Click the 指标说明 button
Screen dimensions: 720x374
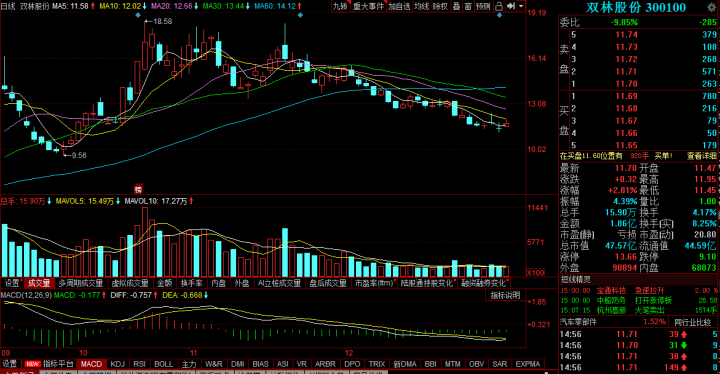click(x=506, y=295)
